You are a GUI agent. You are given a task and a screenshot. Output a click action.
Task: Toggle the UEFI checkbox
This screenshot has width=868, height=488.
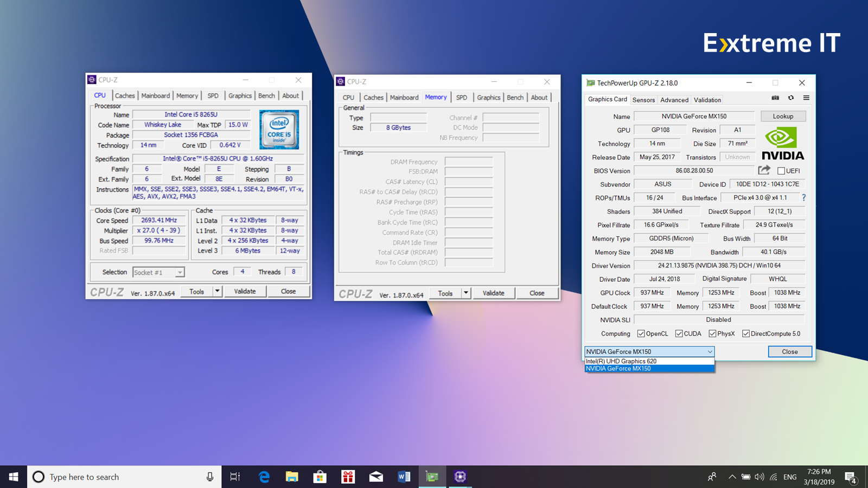781,171
